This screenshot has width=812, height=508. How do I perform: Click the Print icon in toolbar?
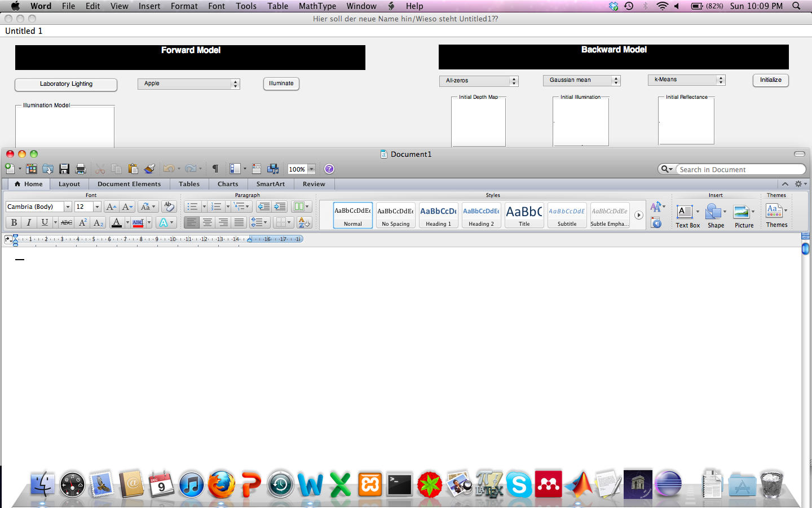81,169
